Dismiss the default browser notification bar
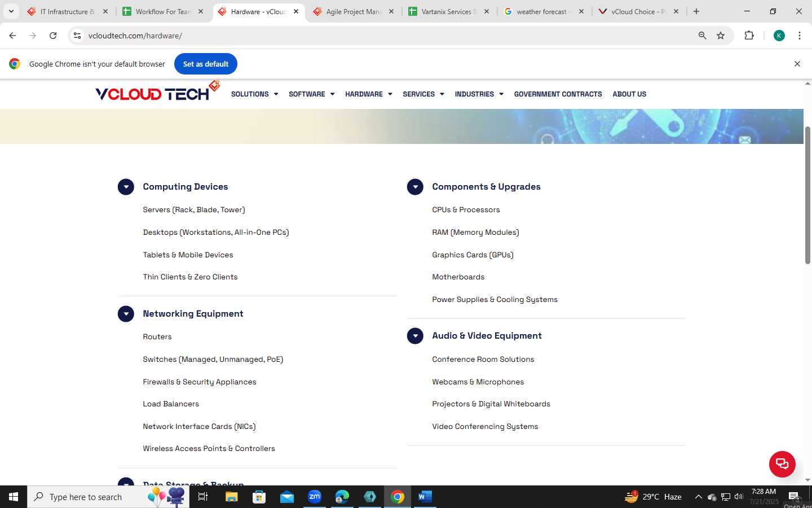Screen dimensions: 812x508 pyautogui.click(x=797, y=64)
